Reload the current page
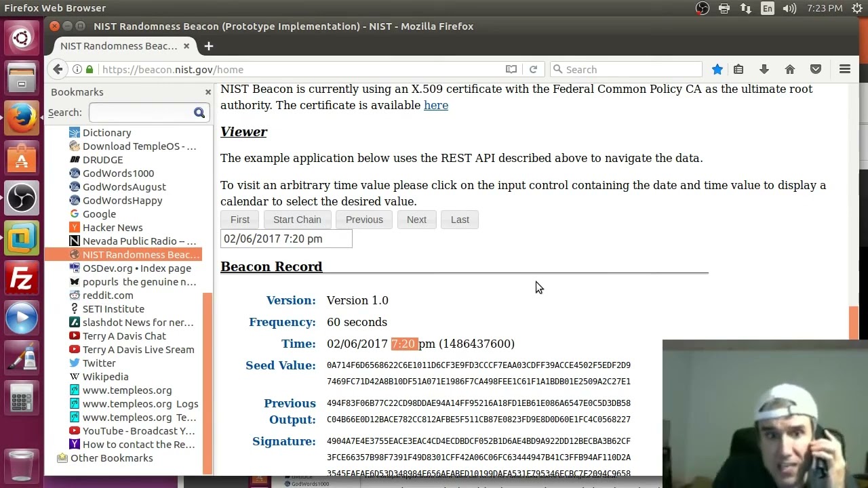Image resolution: width=868 pixels, height=488 pixels. pos(533,69)
